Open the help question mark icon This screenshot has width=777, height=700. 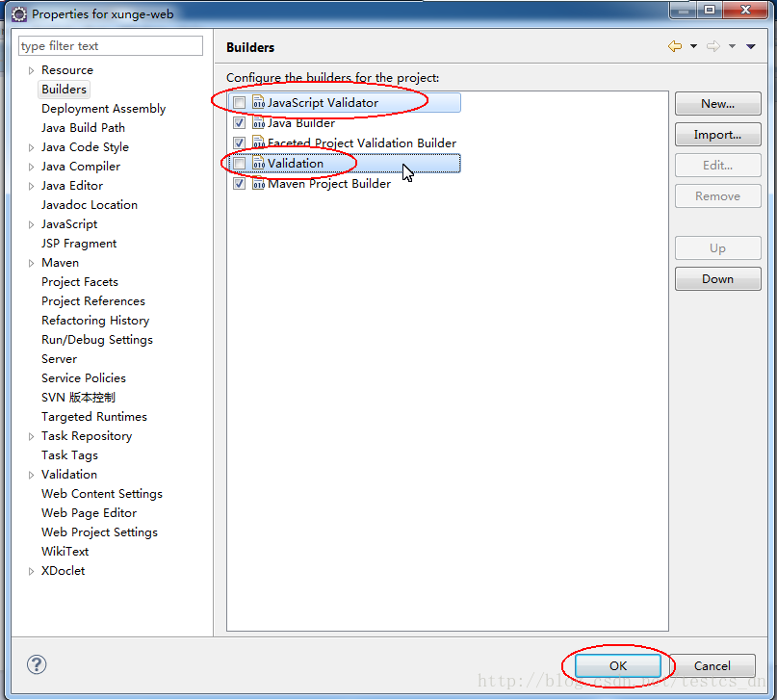(37, 664)
